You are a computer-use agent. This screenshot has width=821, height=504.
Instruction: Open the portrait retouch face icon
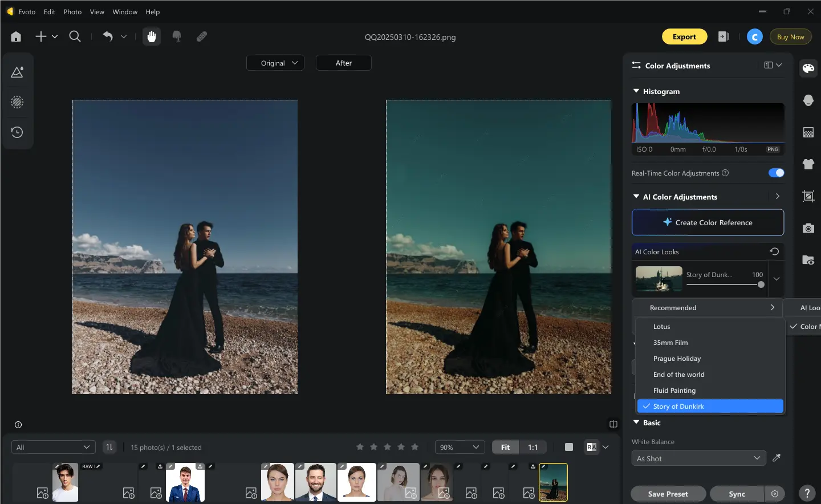[808, 100]
